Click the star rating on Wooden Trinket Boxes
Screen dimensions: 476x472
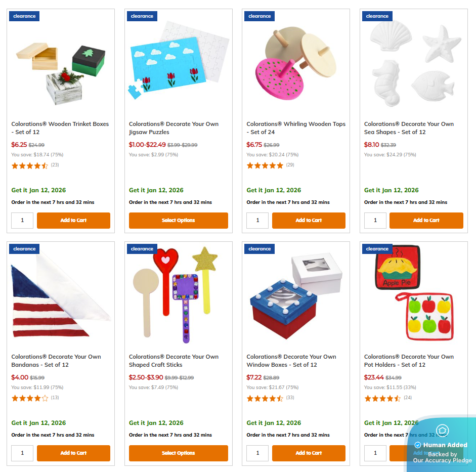click(30, 166)
